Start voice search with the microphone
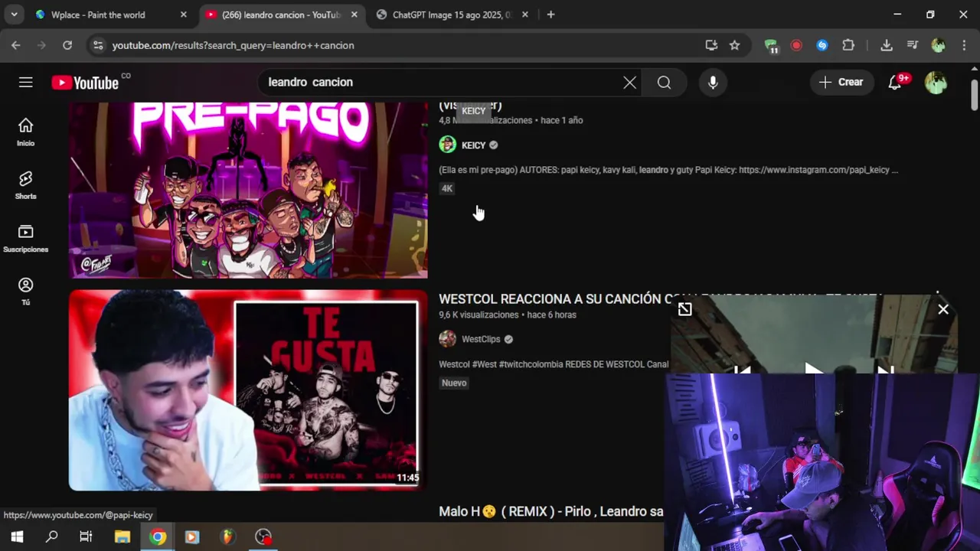Image resolution: width=980 pixels, height=551 pixels. coord(713,82)
